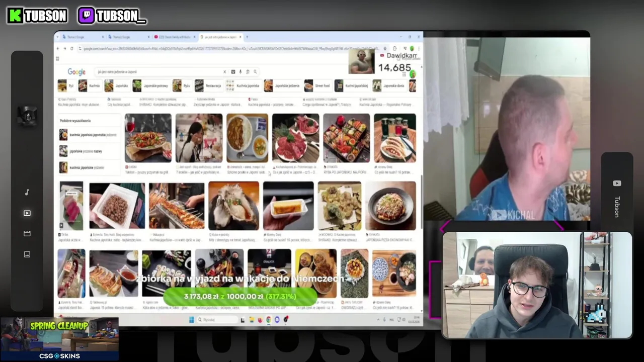Click the Windows taskbar search box
Image resolution: width=644 pixels, height=362 pixels.
pyautogui.click(x=217, y=320)
